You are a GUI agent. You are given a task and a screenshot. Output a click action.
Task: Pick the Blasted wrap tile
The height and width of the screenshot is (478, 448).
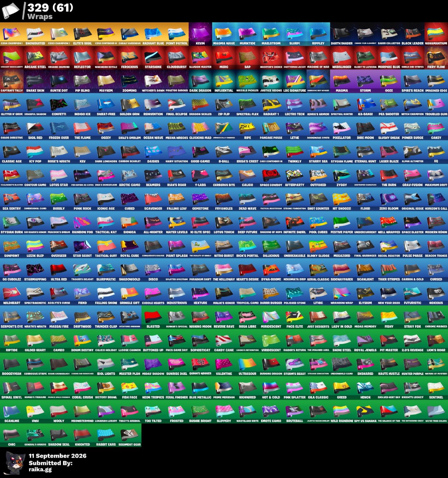coord(153,317)
